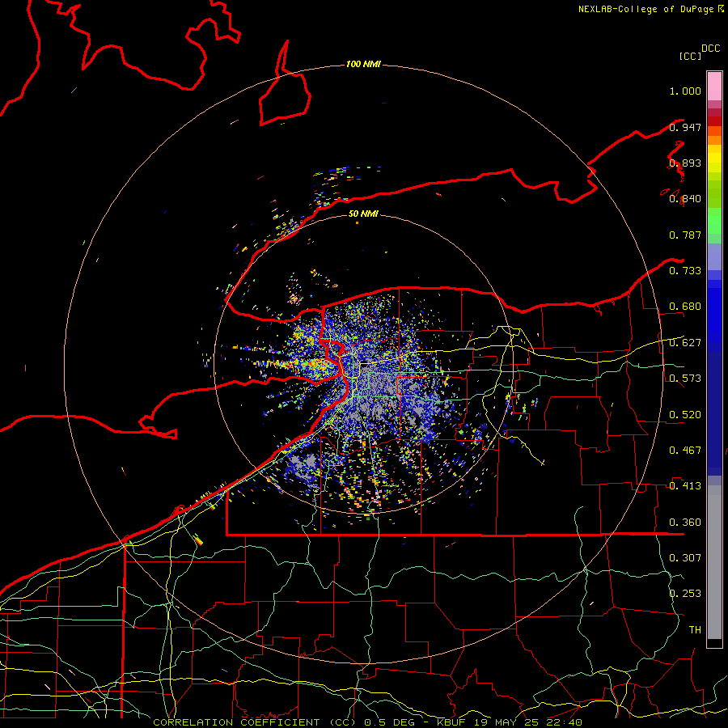Click the gray low-value color bar segment
This screenshot has height=728, width=728.
pyautogui.click(x=714, y=562)
